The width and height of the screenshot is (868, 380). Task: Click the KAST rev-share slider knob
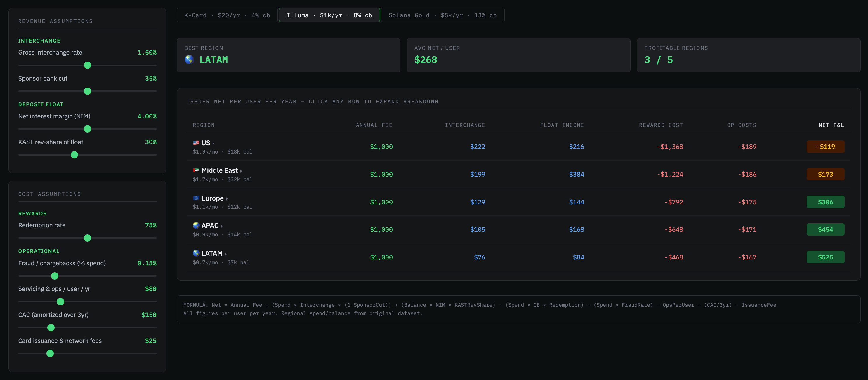click(74, 155)
